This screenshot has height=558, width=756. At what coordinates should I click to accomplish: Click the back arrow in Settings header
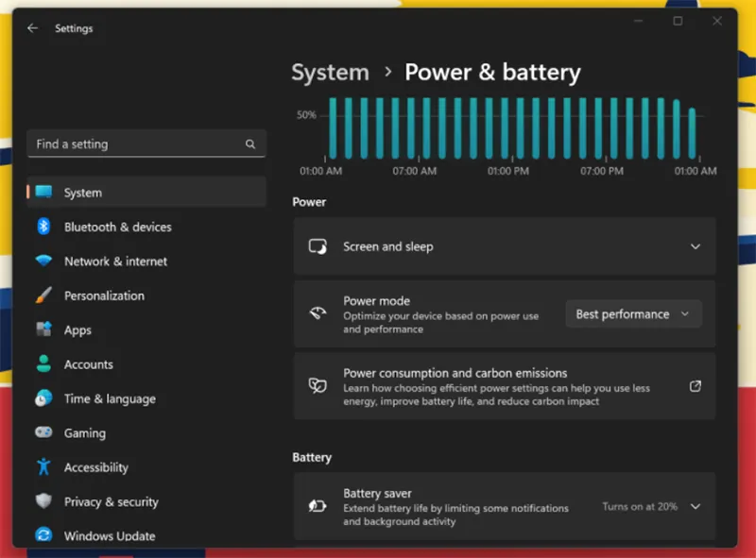[32, 28]
